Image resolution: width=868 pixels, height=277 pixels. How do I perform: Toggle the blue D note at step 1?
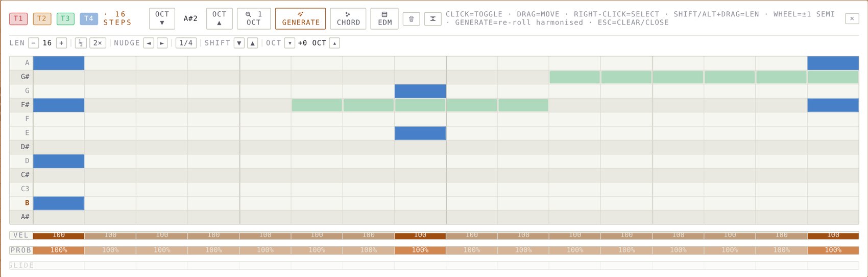coord(59,161)
